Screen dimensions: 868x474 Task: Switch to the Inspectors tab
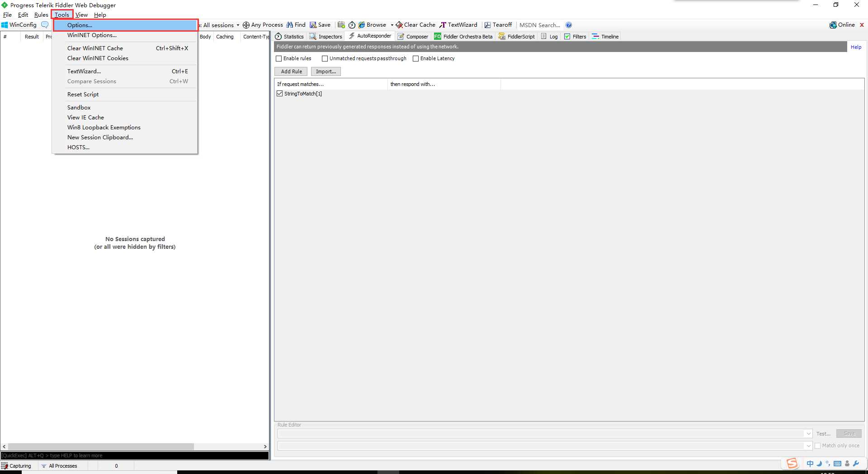point(326,37)
